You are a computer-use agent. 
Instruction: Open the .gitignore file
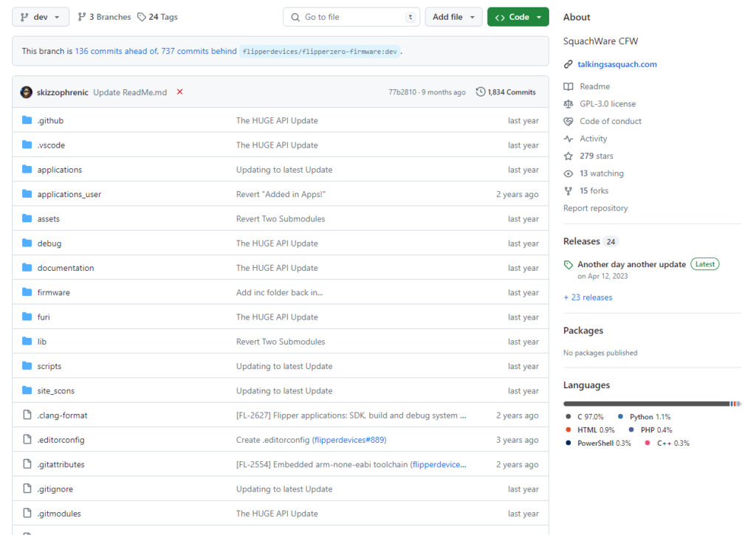55,489
